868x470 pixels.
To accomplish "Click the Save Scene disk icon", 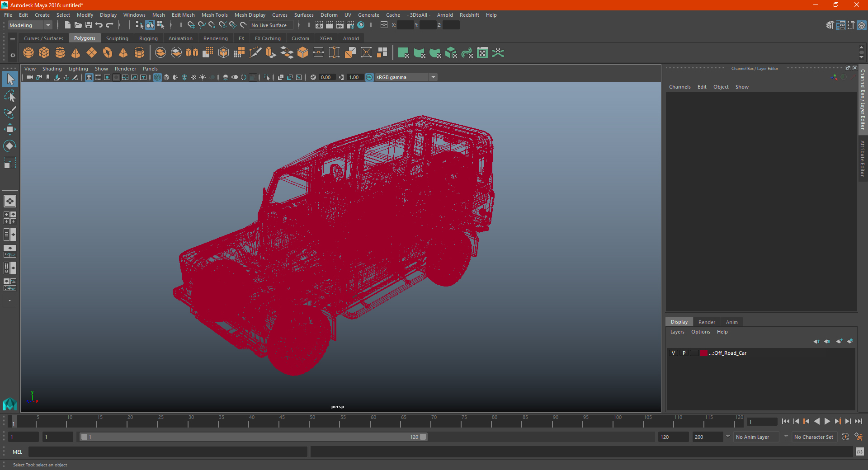I will tap(89, 25).
